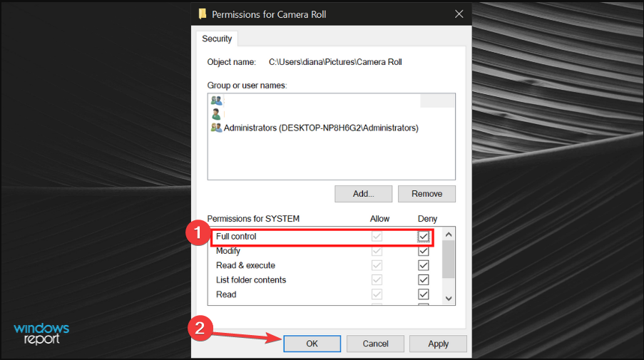Confirm permissions with the OK button
644x360 pixels.
pyautogui.click(x=312, y=344)
